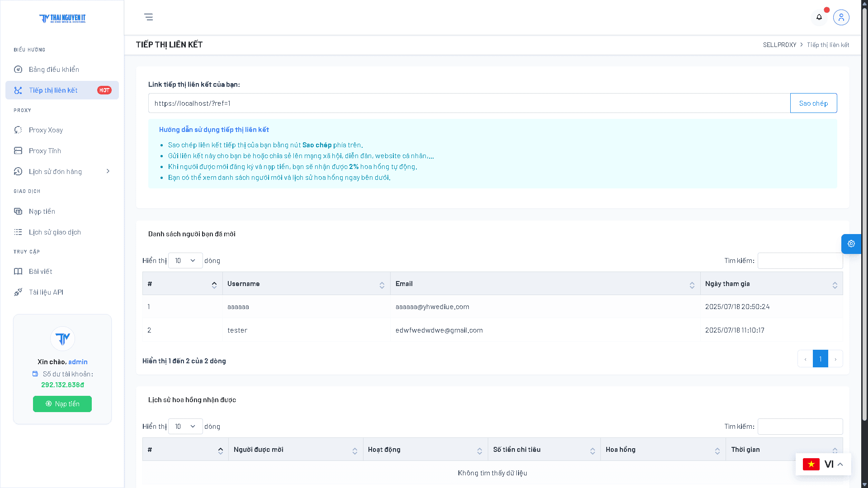Open Bài viết menu item

click(x=62, y=271)
